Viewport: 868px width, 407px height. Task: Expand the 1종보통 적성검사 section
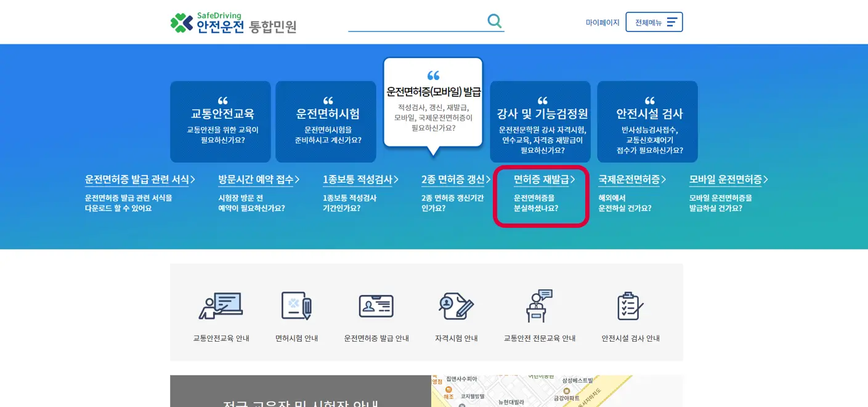pos(360,179)
